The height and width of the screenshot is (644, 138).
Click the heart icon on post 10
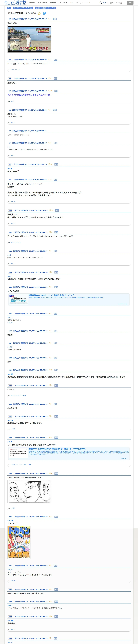[x=50, y=210]
